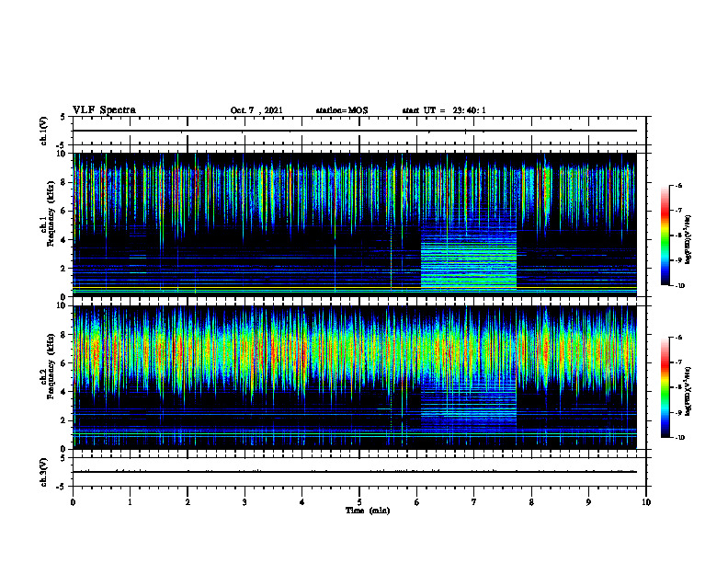Screen dimensions: 728x563
Task: Click time axis tick label '4'
Action: pyautogui.click(x=302, y=502)
